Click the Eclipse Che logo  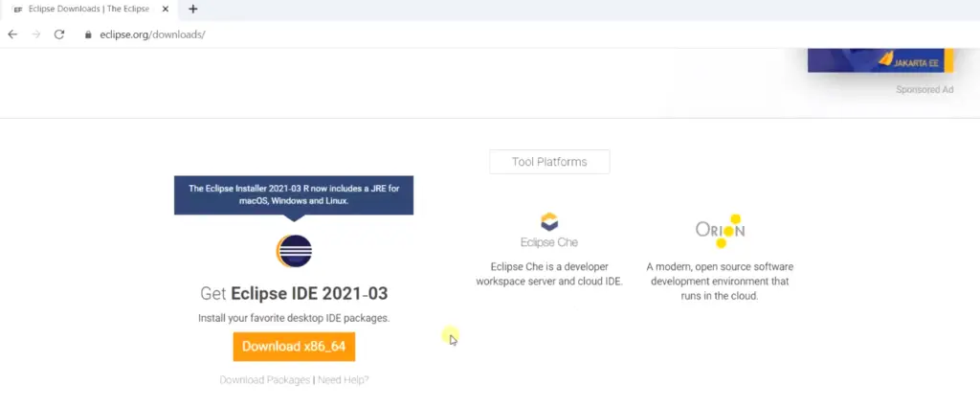tap(549, 230)
